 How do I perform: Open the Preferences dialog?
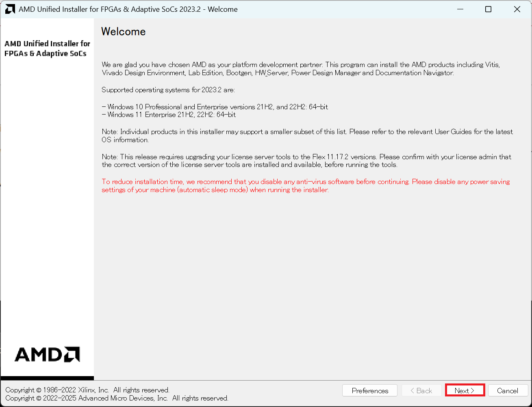point(370,390)
